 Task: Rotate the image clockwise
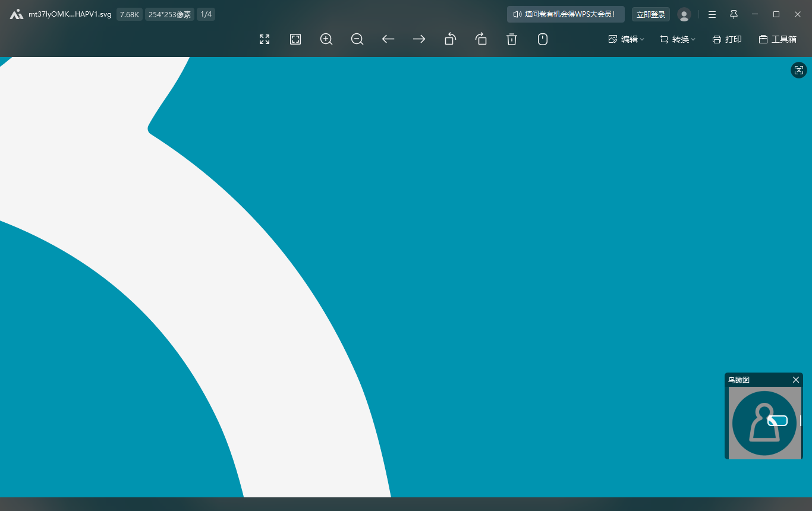point(481,39)
